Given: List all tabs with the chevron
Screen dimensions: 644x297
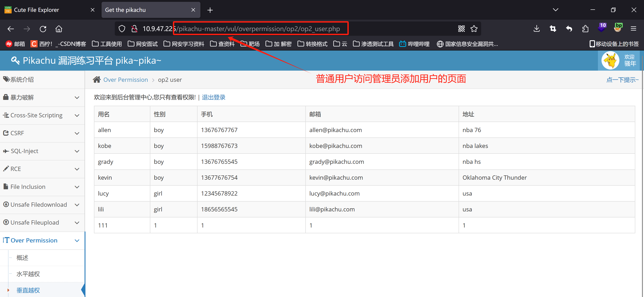Looking at the screenshot, I should tap(555, 10).
